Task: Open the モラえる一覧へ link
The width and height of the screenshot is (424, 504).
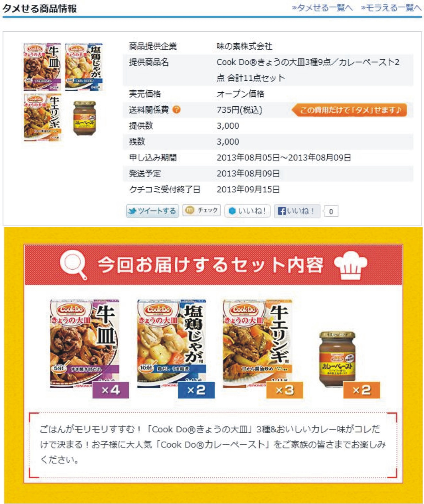Action: coord(391,8)
